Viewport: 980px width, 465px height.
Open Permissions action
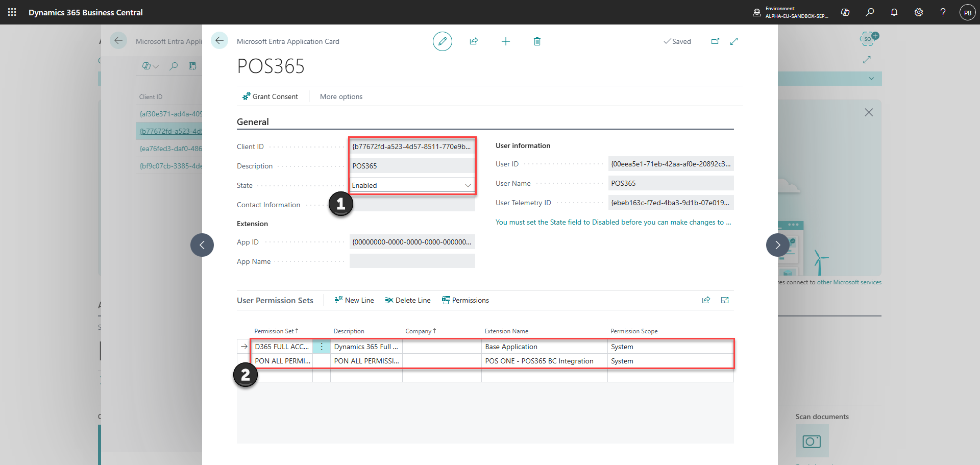coord(465,300)
